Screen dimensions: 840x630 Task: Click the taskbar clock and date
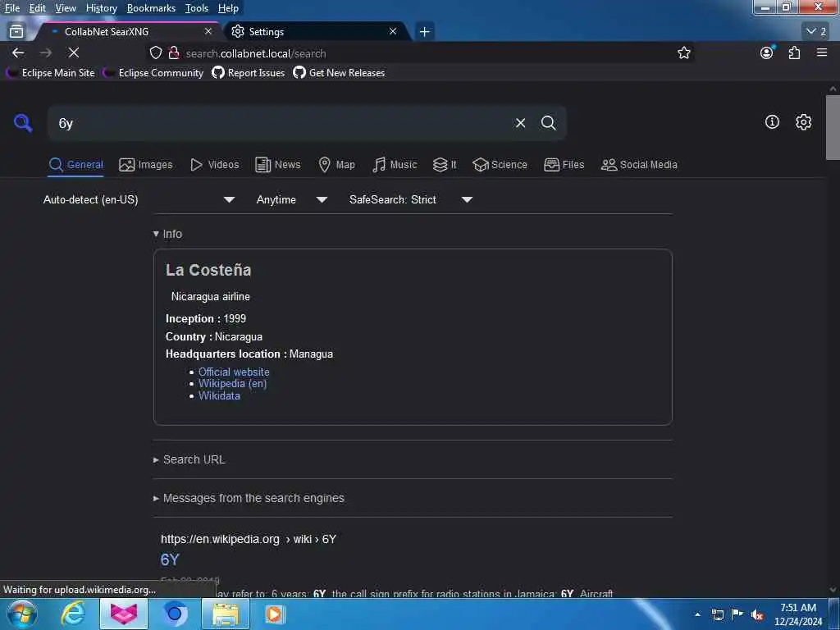click(797, 614)
